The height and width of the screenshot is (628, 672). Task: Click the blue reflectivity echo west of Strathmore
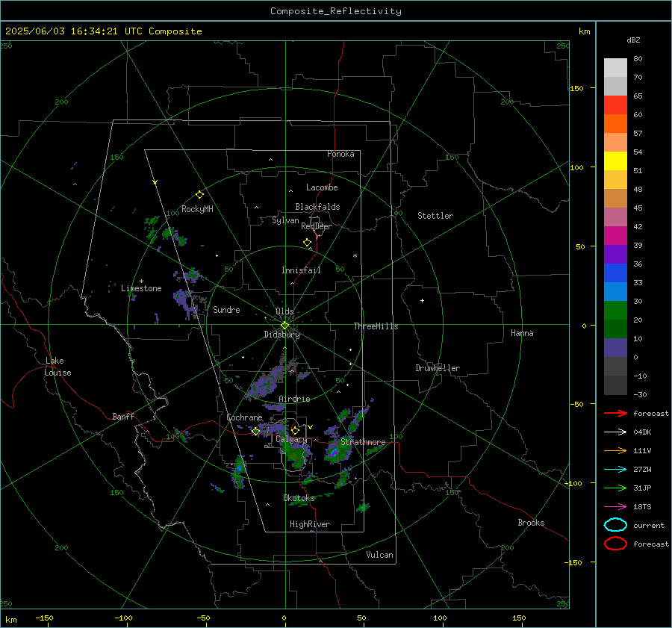coord(334,453)
